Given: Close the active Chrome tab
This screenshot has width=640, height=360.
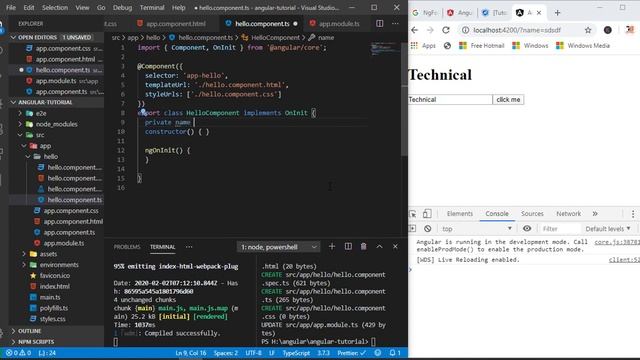Looking at the screenshot, I should 539,13.
